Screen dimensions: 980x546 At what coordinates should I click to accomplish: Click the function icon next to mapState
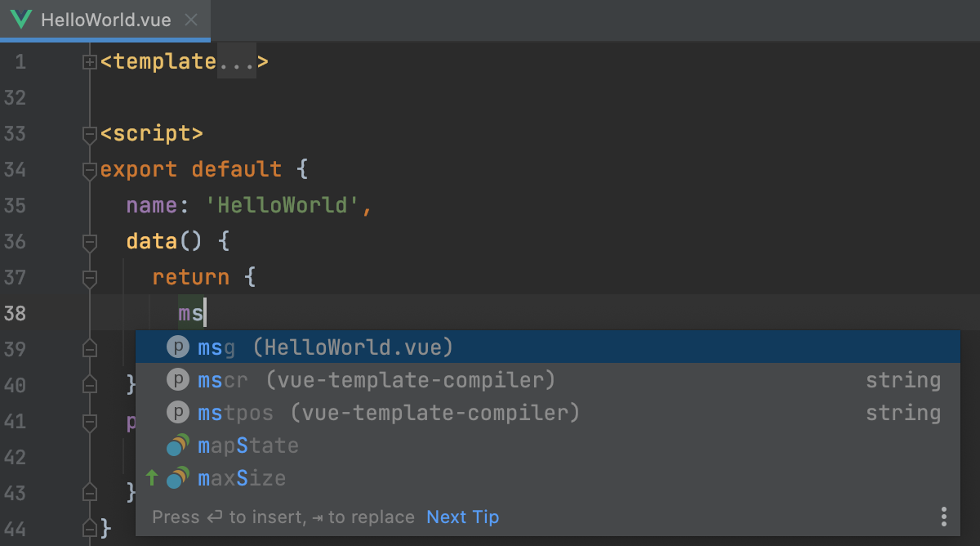(177, 445)
